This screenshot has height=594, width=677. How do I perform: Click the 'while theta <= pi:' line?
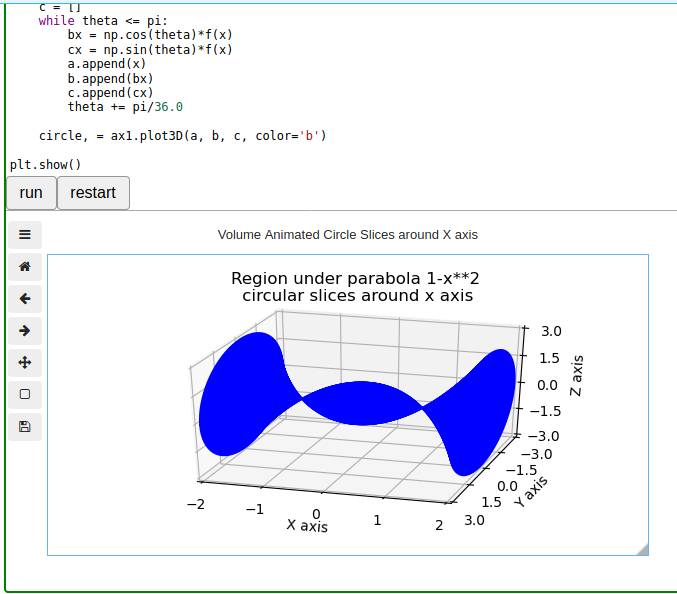pos(103,21)
